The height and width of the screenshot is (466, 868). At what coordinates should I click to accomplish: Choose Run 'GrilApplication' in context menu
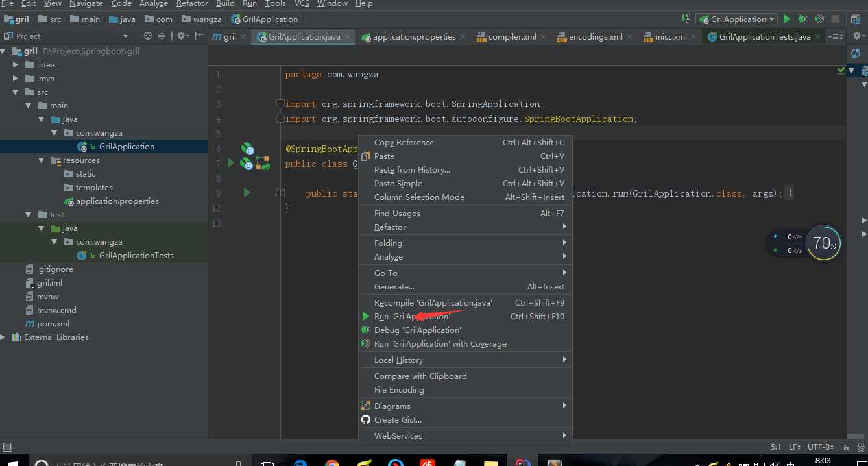[465, 316]
